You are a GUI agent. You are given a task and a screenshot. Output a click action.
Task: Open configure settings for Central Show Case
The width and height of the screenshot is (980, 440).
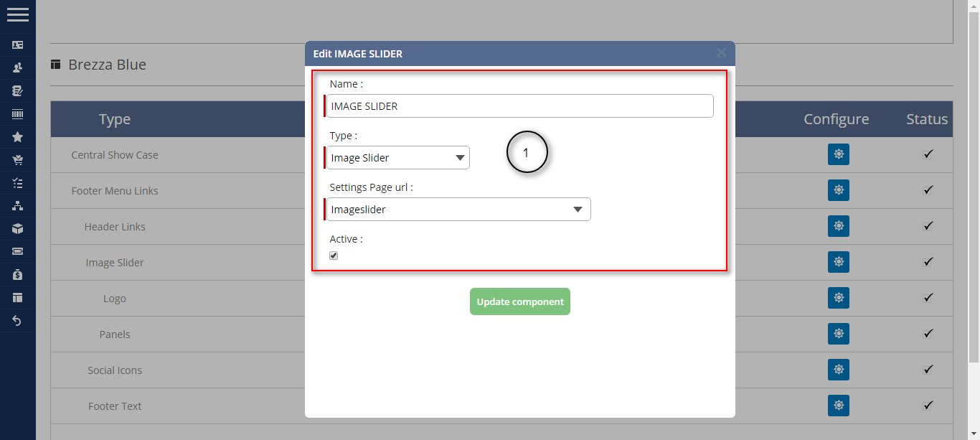pos(839,154)
